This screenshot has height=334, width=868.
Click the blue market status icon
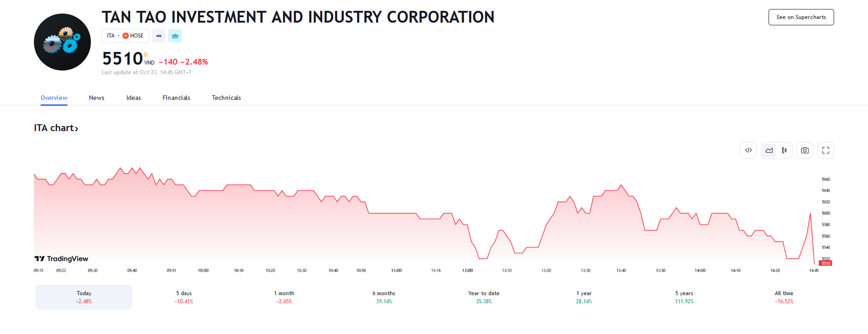click(x=175, y=36)
